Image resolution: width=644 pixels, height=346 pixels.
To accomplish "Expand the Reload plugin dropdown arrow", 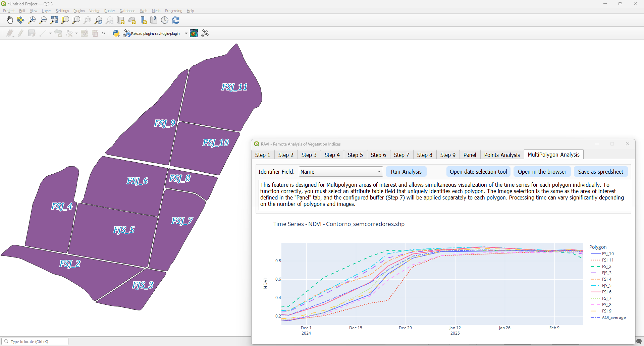I will pyautogui.click(x=186, y=33).
